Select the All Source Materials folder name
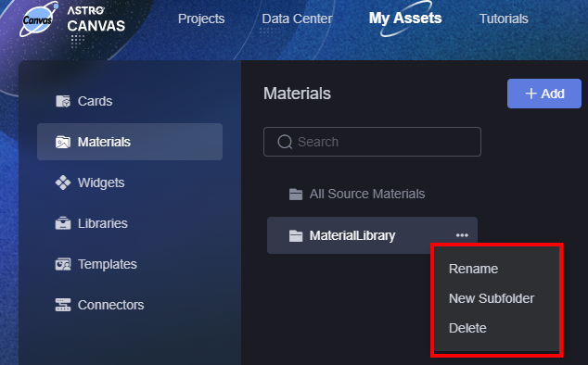 (367, 194)
